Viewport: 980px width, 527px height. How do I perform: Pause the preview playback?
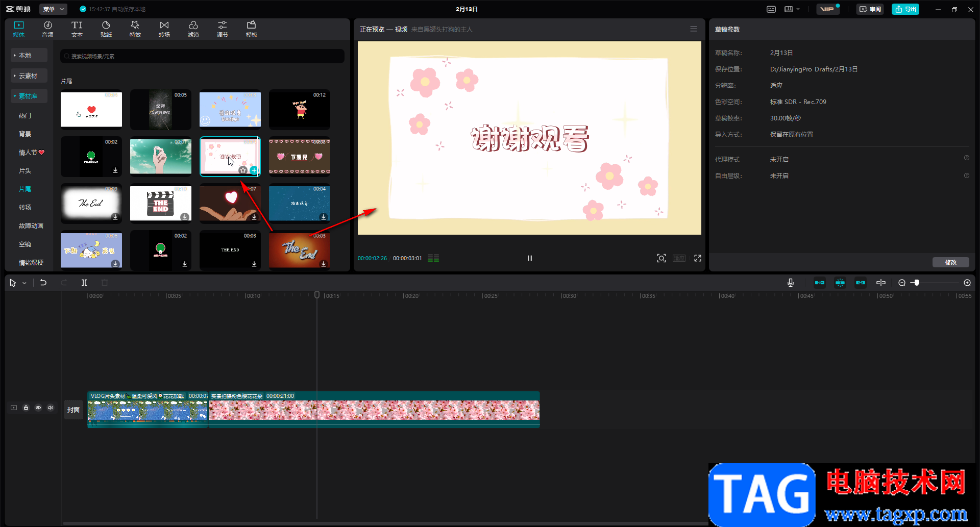click(x=529, y=258)
